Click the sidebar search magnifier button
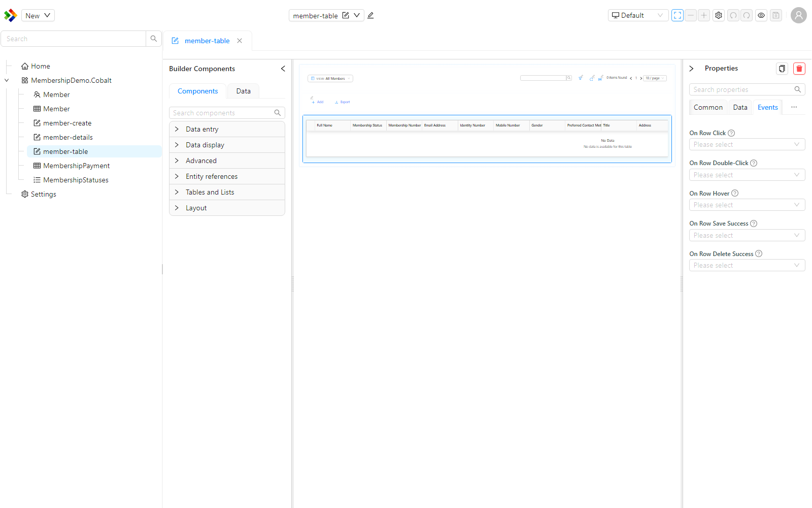812x508 pixels. pos(154,39)
